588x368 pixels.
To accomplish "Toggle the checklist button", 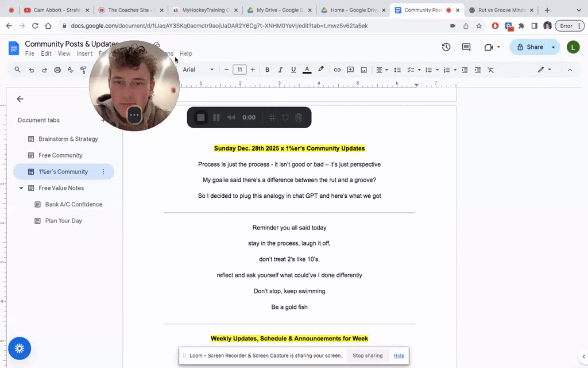I will [x=411, y=70].
